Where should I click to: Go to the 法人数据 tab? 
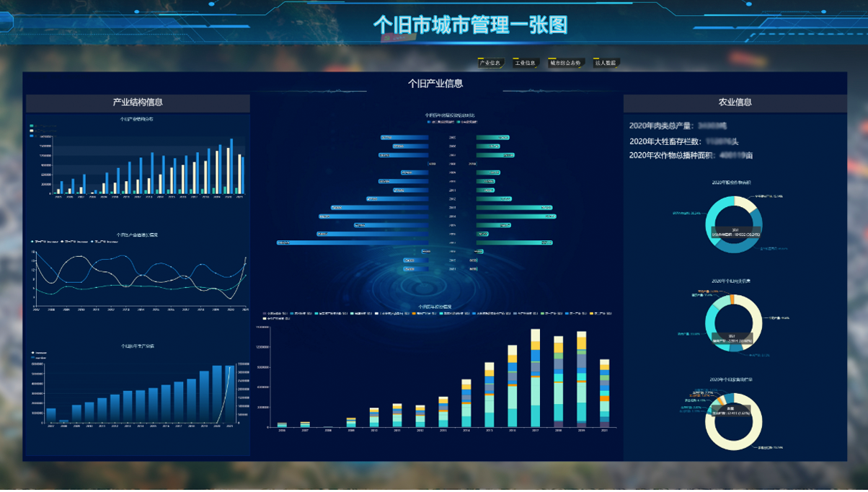[x=606, y=63]
